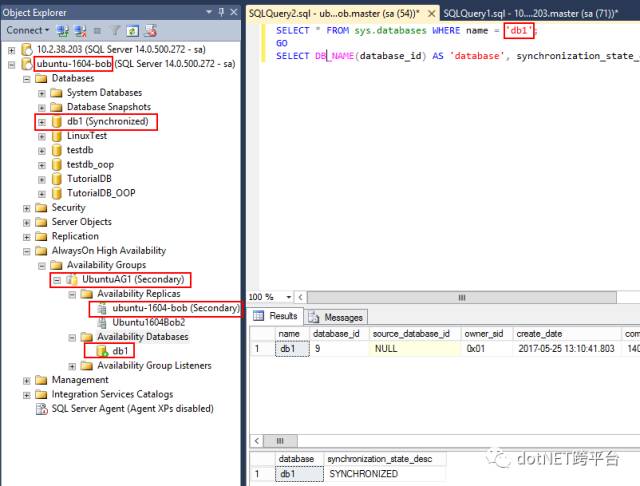Viewport: 640px width, 486px height.
Task: Select the UbuntuAG1 (Secondary) group icon
Action: (x=72, y=280)
